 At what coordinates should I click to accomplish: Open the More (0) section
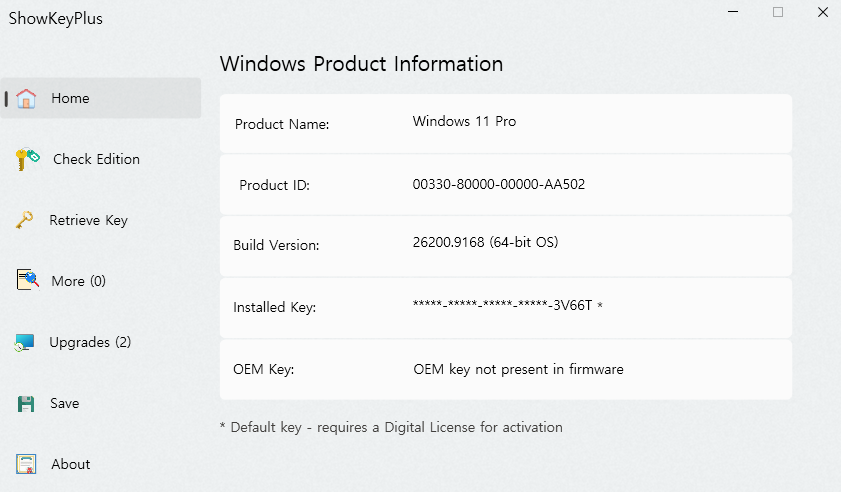(78, 281)
